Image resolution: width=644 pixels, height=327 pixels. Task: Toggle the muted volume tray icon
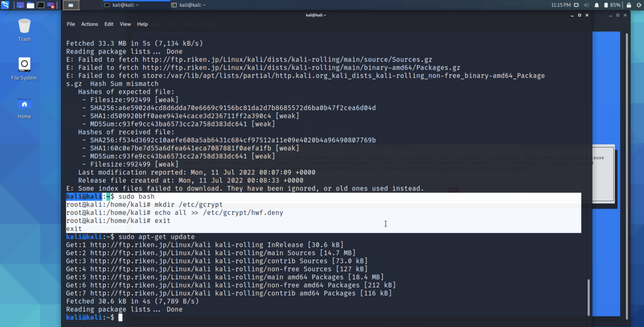587,5
